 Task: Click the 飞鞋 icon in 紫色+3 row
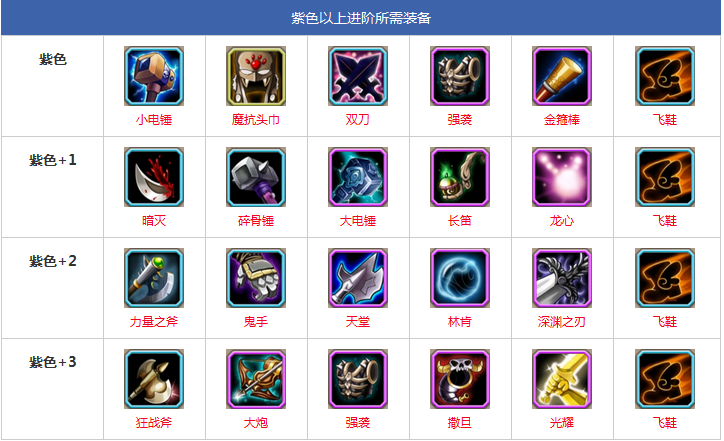click(x=665, y=379)
